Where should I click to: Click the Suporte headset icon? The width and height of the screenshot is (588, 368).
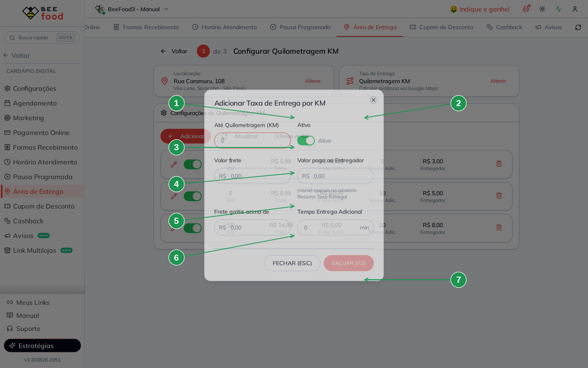point(10,328)
